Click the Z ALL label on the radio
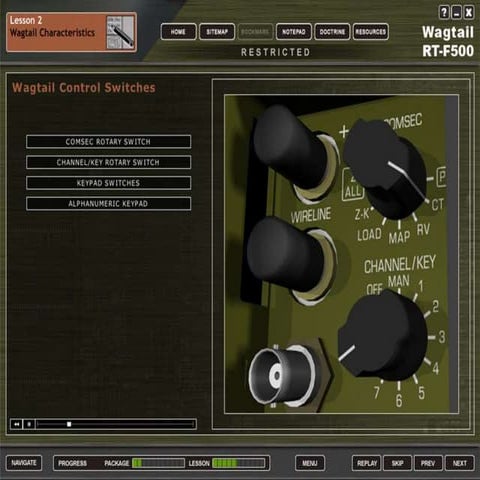Screen dimensions: 480x480 point(352,185)
